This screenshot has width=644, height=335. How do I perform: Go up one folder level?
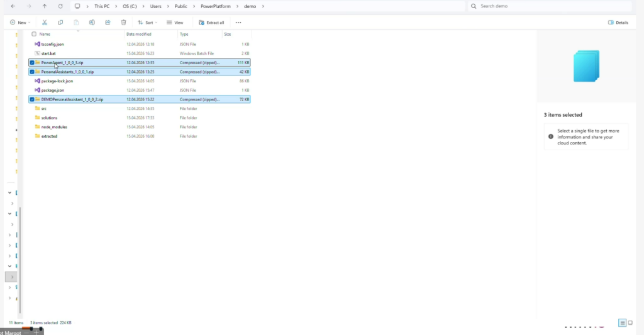[45, 6]
